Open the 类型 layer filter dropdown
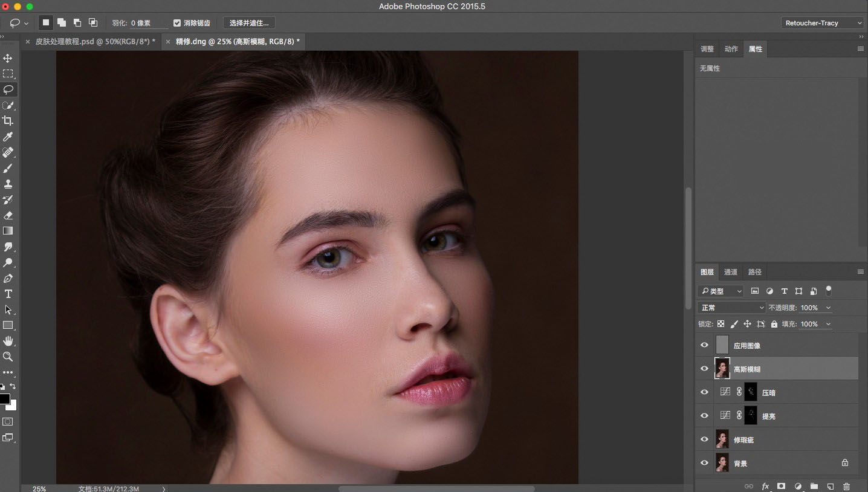The width and height of the screenshot is (868, 492). [x=721, y=291]
